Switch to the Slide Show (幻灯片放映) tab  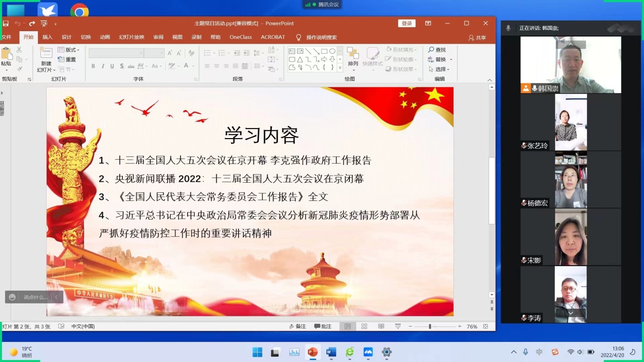[131, 37]
